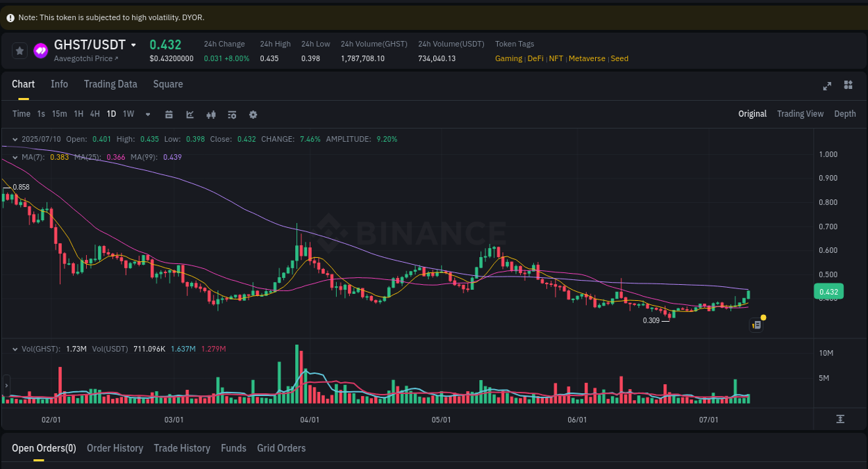Image resolution: width=868 pixels, height=469 pixels.
Task: Click the order notification icon on the chart
Action: pyautogui.click(x=756, y=324)
